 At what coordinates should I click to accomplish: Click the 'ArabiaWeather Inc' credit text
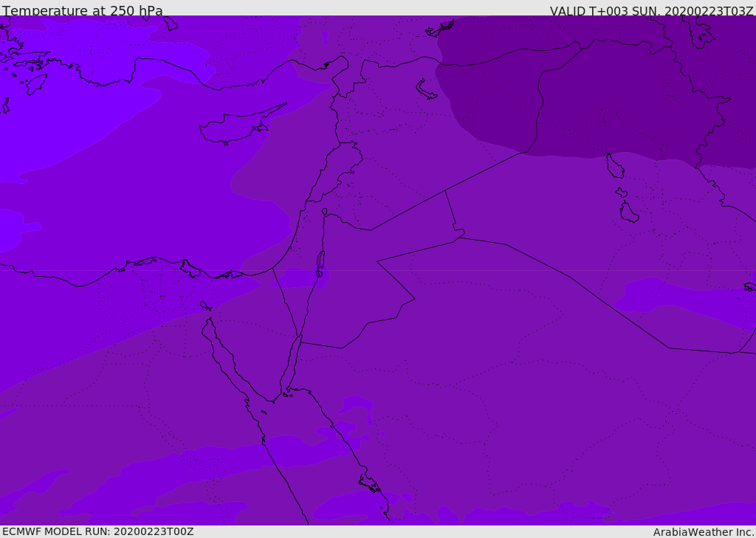(x=704, y=532)
